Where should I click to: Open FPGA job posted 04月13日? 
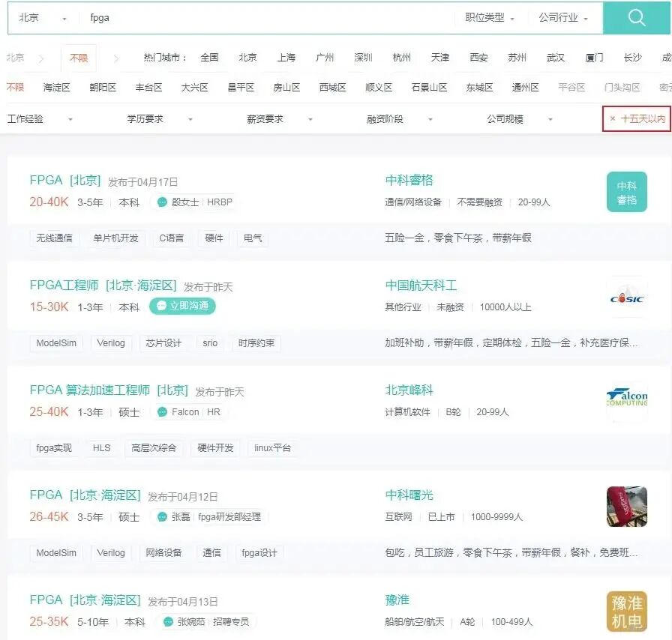tap(85, 600)
